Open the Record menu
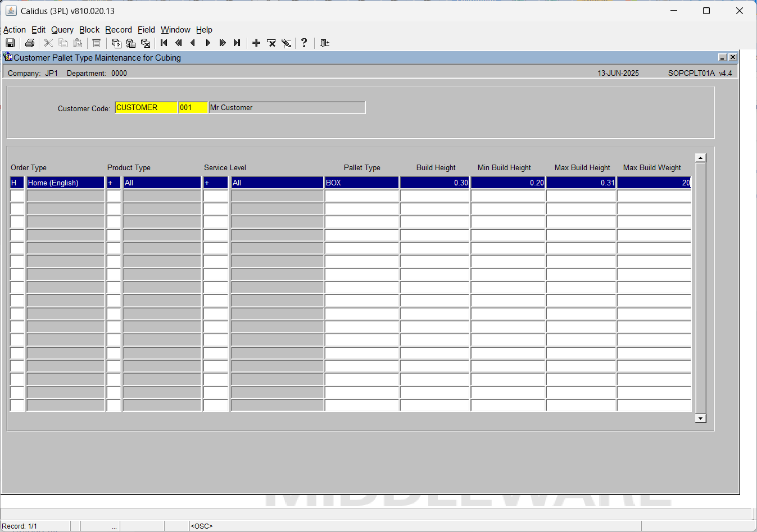The width and height of the screenshot is (757, 532). (119, 30)
